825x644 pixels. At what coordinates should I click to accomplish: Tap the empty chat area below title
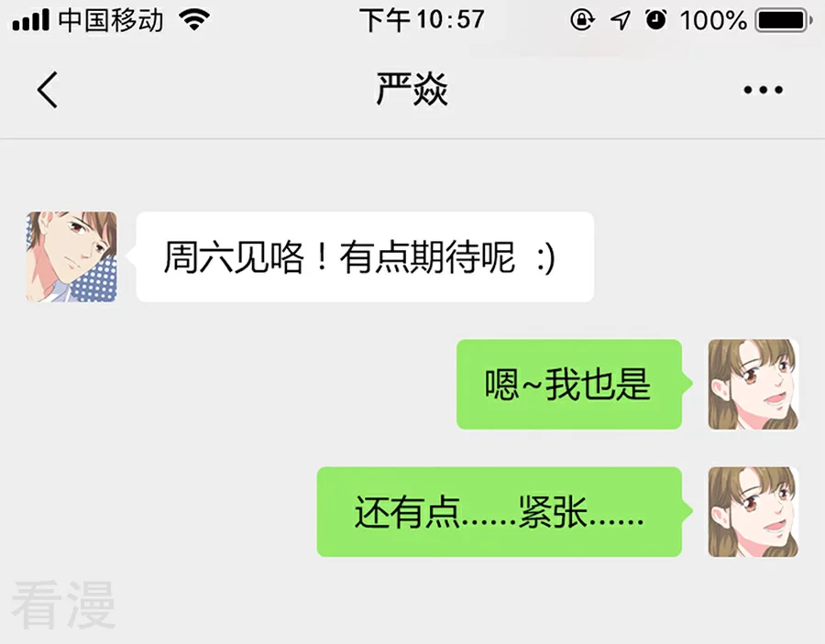[412, 175]
